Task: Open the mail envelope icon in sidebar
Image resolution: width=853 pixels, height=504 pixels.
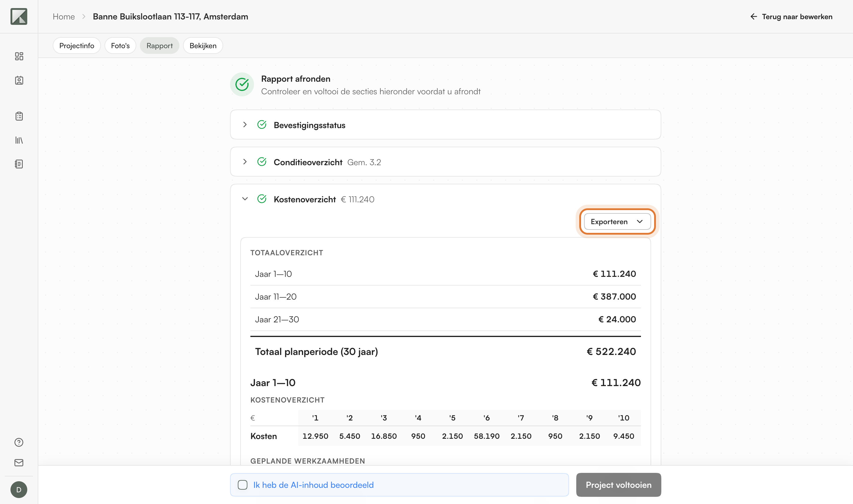Action: (x=19, y=463)
